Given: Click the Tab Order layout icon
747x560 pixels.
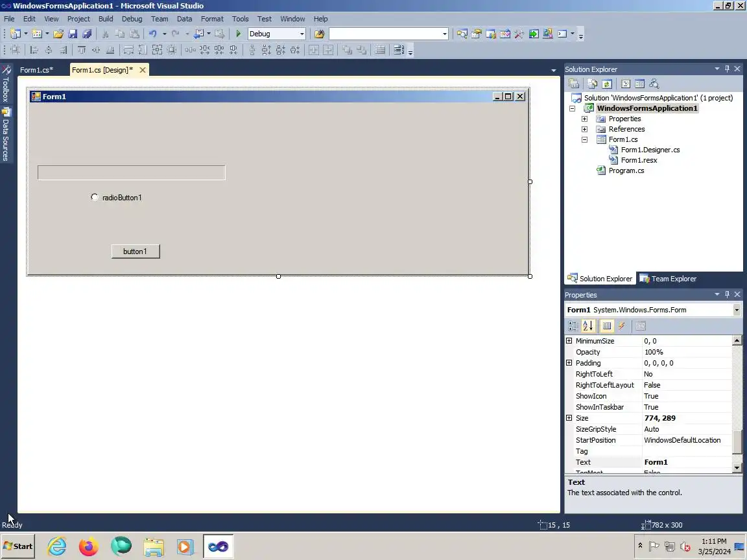Looking at the screenshot, I should pos(399,50).
